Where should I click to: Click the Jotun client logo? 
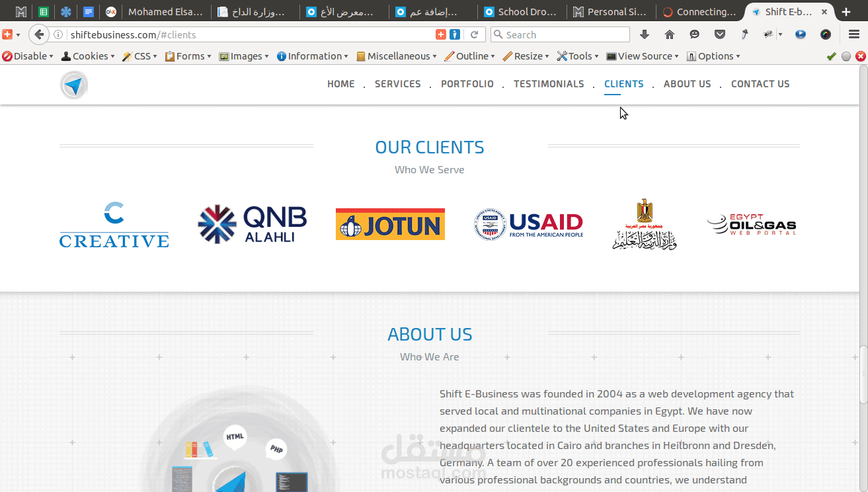[390, 224]
